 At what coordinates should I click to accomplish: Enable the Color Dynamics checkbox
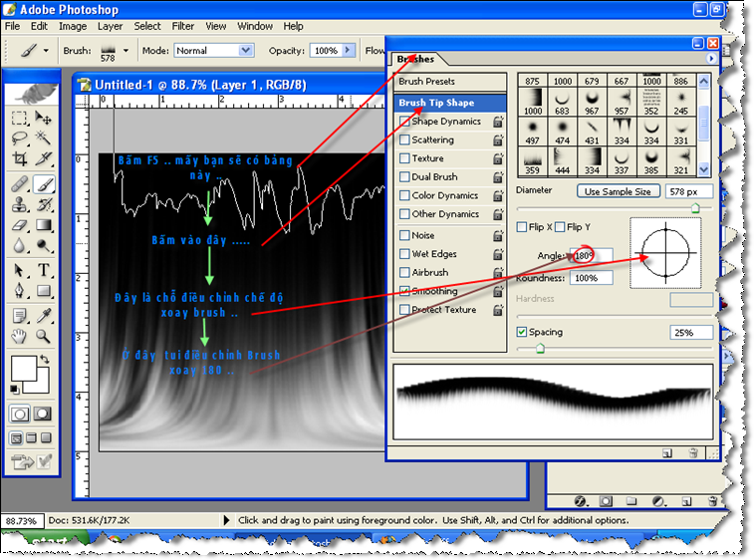pyautogui.click(x=405, y=195)
